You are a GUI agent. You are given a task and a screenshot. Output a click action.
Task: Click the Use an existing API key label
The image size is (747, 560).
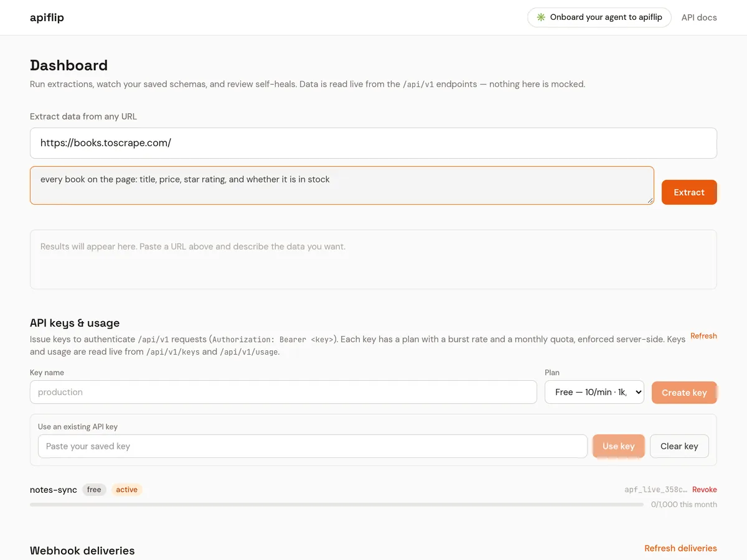78,427
